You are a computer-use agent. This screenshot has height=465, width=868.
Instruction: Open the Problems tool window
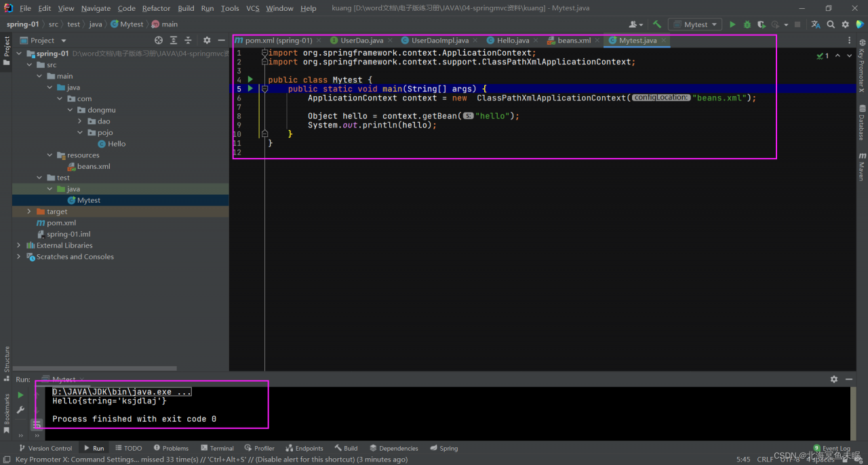(170, 448)
